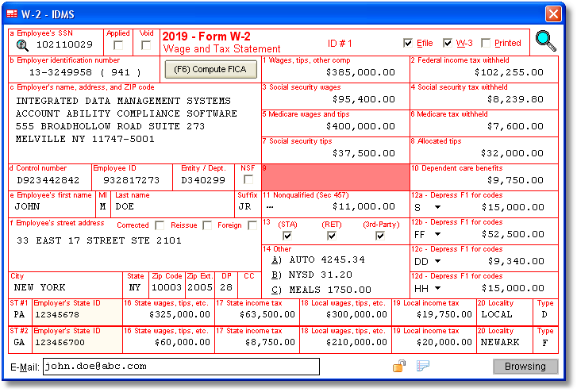Viewport: 577px width, 392px height.
Task: Click the Employee's first name field
Action: coord(52,206)
